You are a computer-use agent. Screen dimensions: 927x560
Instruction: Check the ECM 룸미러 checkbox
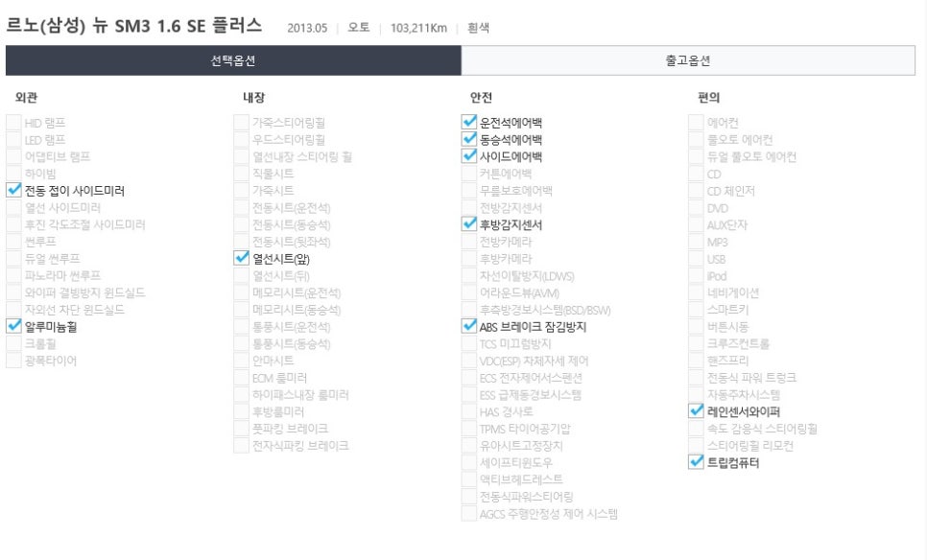[x=241, y=378]
